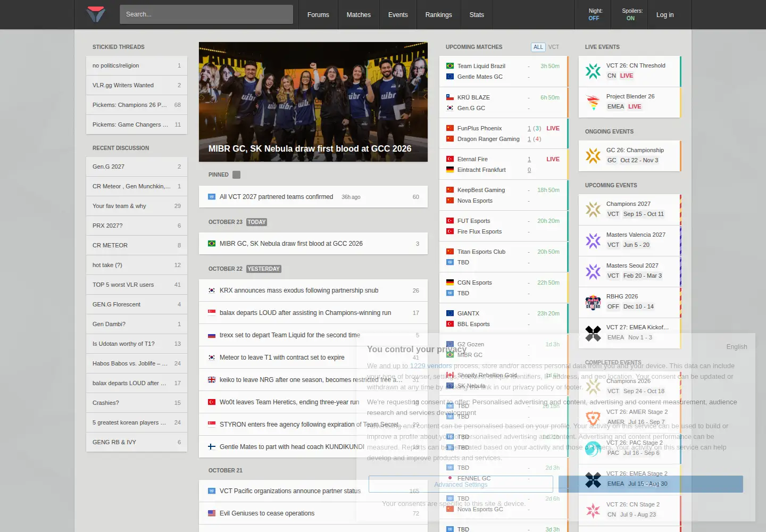
Task: Click the Masters Seoul 2027 event icon
Action: 593,271
